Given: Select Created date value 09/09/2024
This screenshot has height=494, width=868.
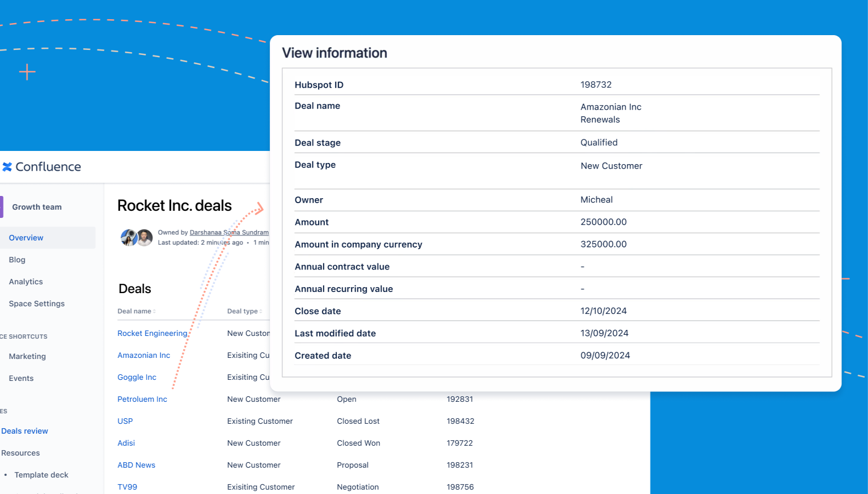Looking at the screenshot, I should pos(605,355).
